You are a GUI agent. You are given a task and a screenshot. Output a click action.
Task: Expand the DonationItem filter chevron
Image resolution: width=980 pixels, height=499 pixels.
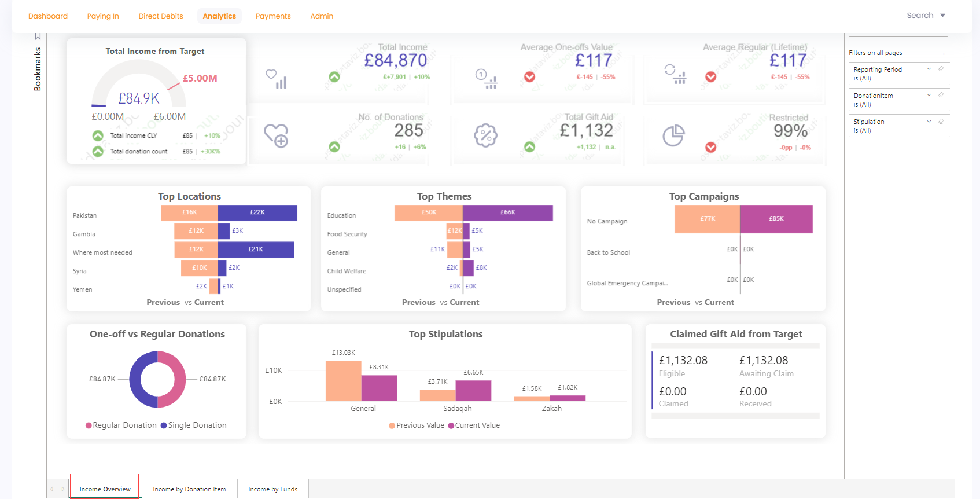pyautogui.click(x=929, y=95)
